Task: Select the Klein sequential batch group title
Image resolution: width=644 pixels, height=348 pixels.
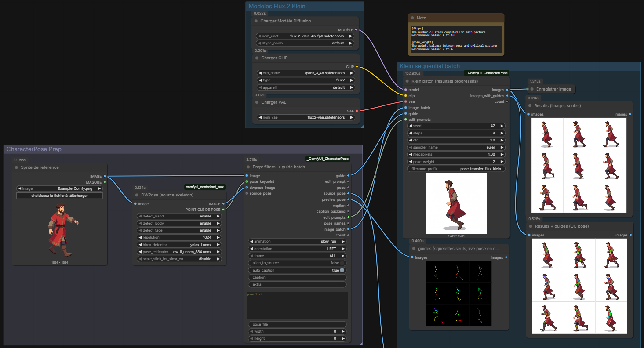Action: [x=429, y=66]
